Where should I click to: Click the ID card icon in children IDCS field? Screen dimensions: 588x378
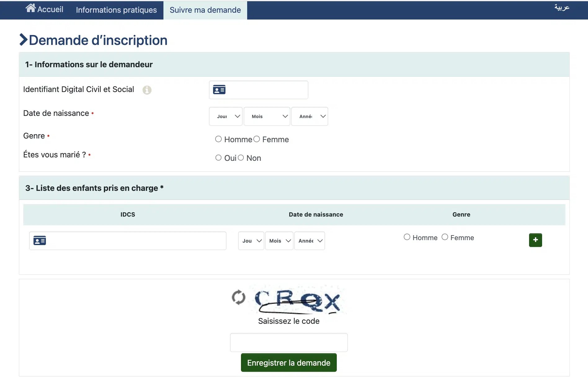(x=40, y=241)
